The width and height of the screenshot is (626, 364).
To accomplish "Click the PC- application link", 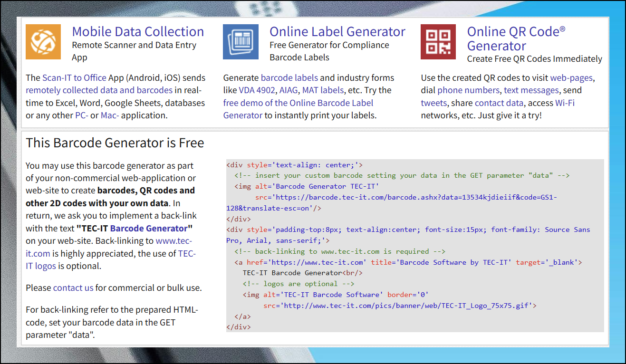I will pyautogui.click(x=82, y=115).
